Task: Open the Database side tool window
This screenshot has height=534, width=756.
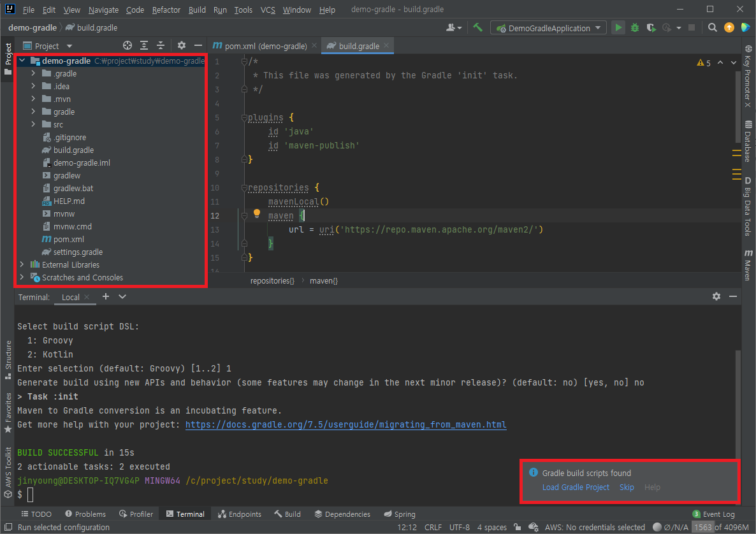Action: click(748, 141)
